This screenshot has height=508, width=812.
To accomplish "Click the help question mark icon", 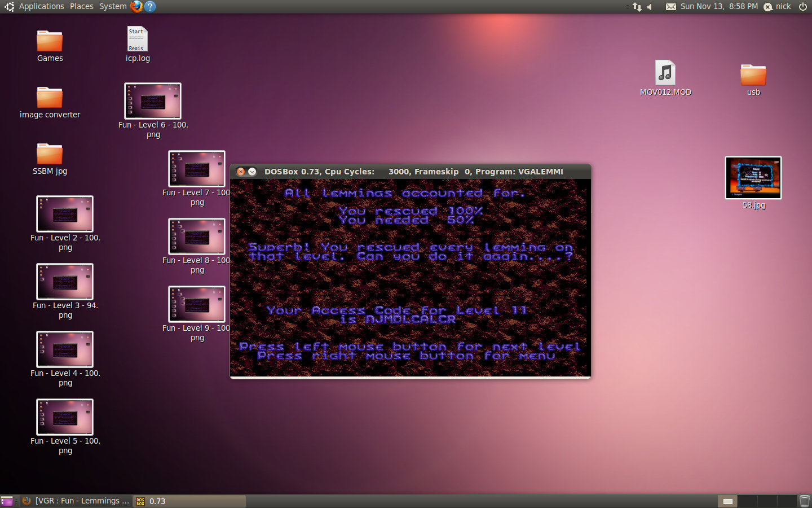I will click(150, 6).
